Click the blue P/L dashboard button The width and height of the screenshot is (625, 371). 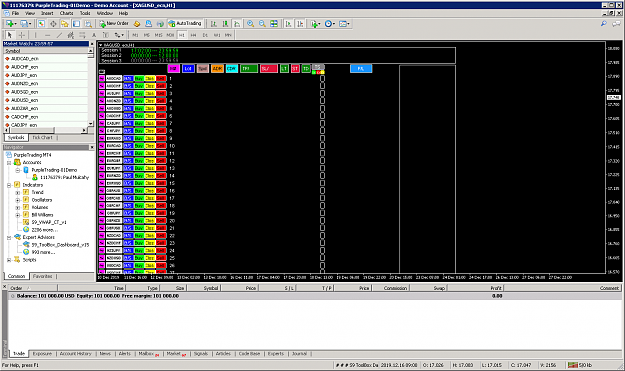point(361,69)
